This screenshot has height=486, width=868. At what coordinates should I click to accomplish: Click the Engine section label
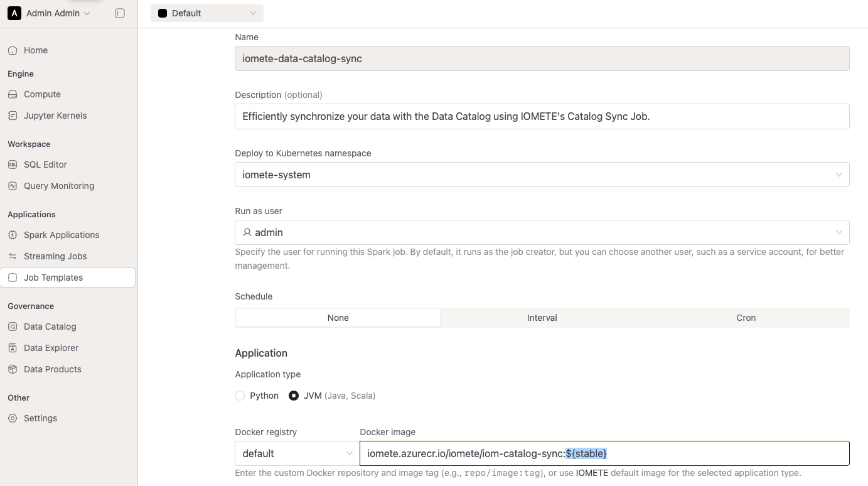[x=21, y=73]
